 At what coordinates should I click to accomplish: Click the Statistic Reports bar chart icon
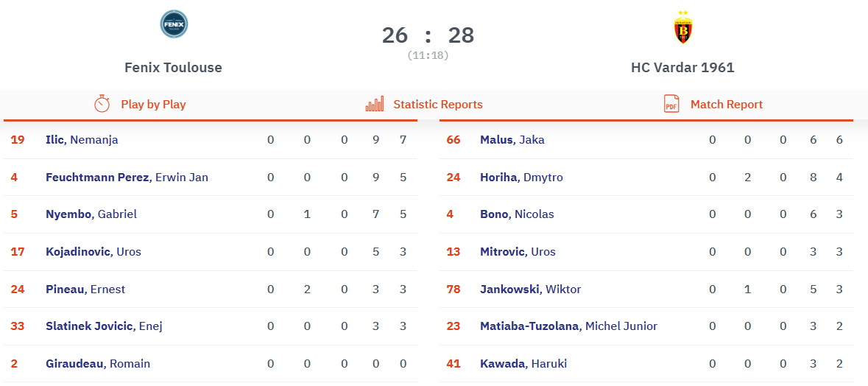[375, 104]
